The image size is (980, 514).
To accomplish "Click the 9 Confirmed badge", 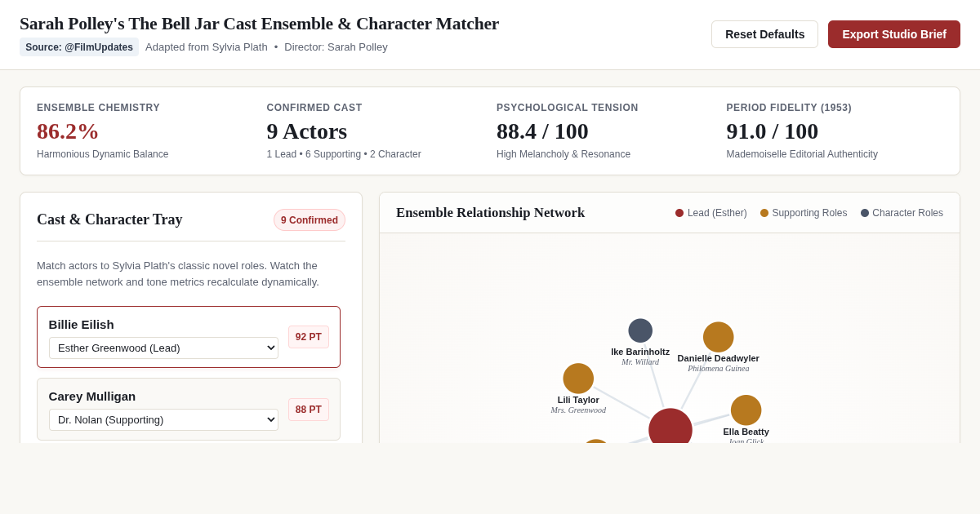I will coord(310,220).
